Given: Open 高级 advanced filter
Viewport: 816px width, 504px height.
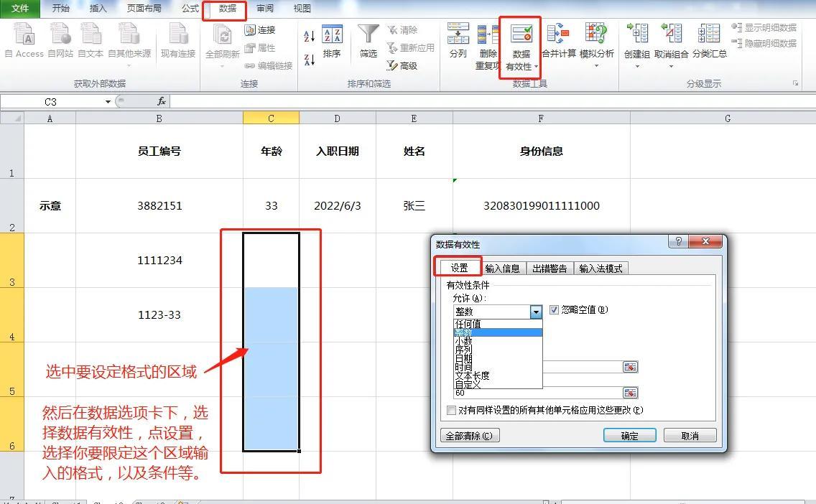Looking at the screenshot, I should pos(402,65).
